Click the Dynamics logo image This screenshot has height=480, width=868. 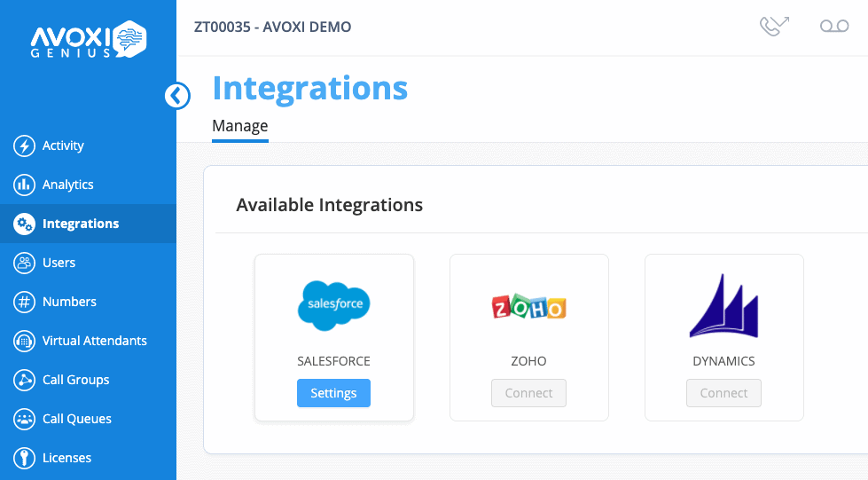(x=723, y=307)
